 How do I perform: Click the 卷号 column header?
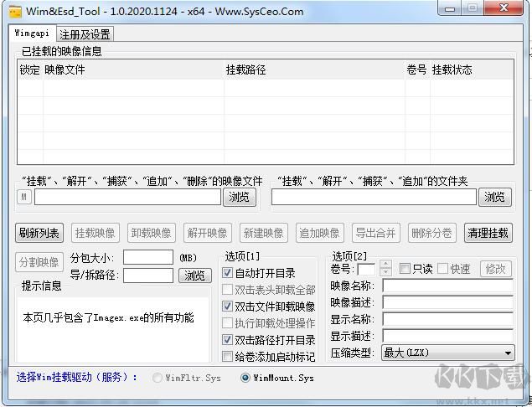(417, 70)
